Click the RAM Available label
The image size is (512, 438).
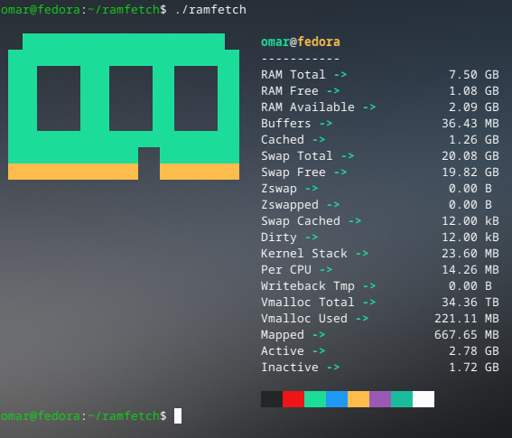click(x=308, y=107)
